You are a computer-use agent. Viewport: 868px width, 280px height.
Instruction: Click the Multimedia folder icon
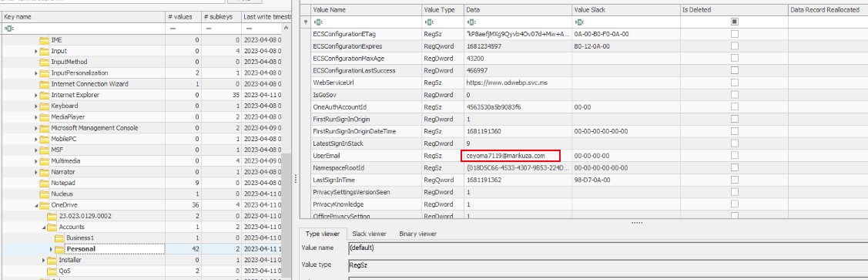pos(44,161)
